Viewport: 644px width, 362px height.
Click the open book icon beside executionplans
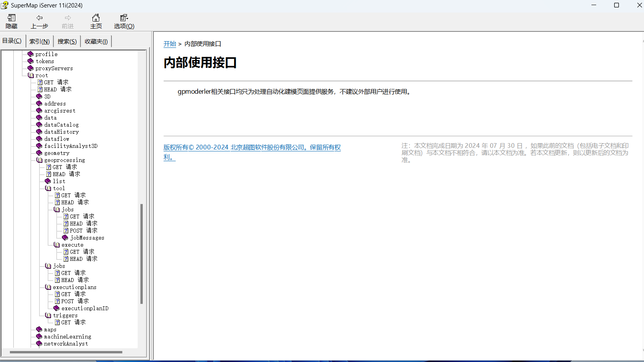coord(48,287)
